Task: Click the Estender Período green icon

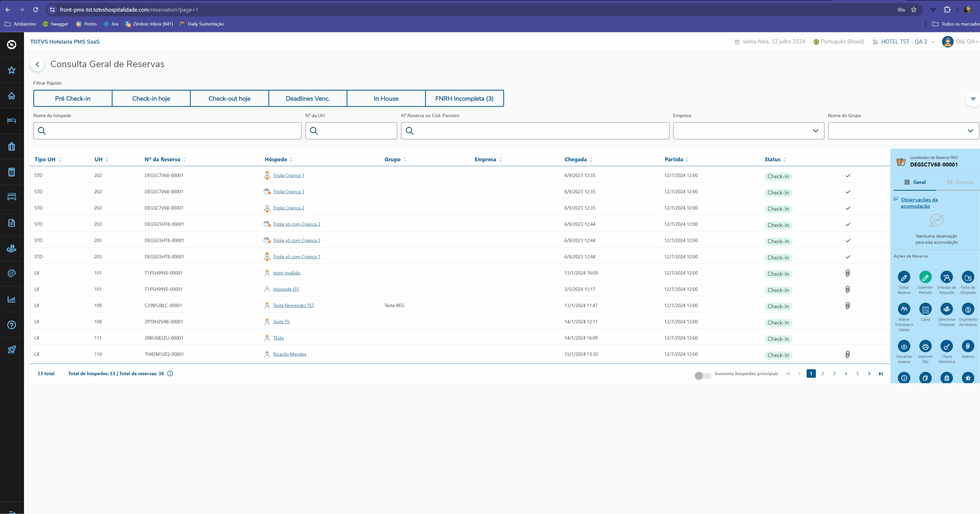Action: point(925,277)
